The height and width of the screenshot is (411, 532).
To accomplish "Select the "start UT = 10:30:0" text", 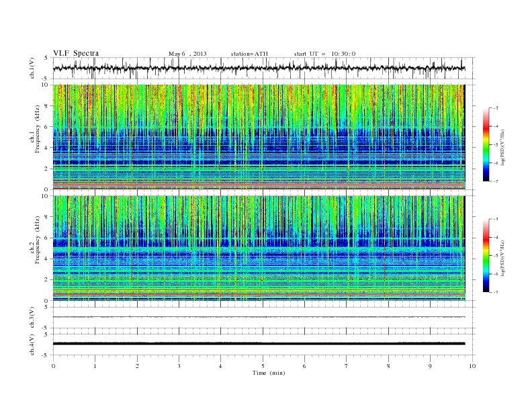I will pos(324,54).
